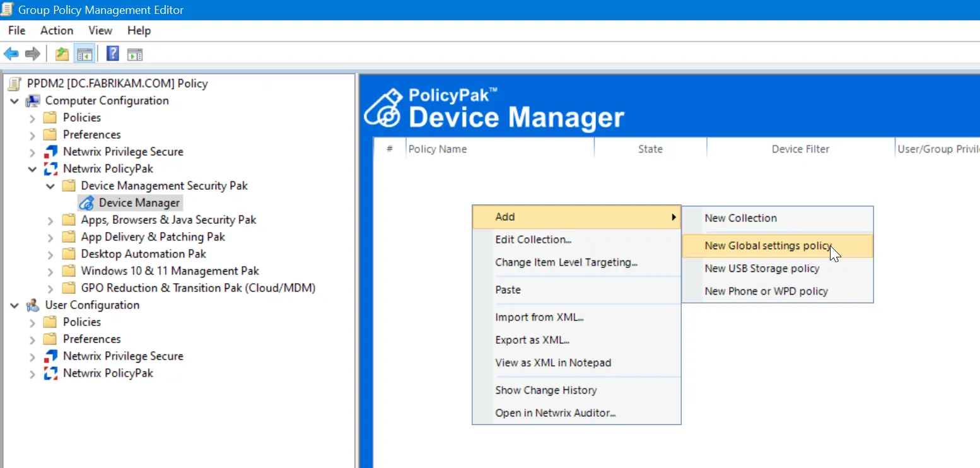Image resolution: width=980 pixels, height=468 pixels.
Task: Select Paste in the context menu
Action: 576,290
